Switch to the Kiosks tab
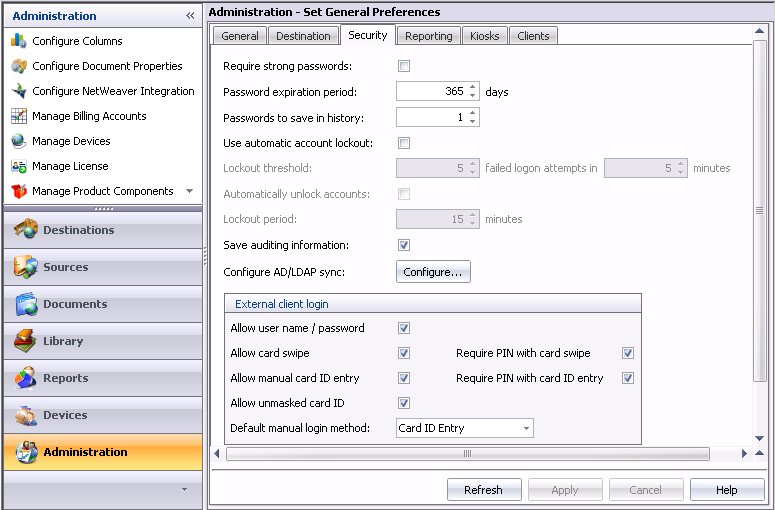This screenshot has width=775, height=510. [x=485, y=36]
